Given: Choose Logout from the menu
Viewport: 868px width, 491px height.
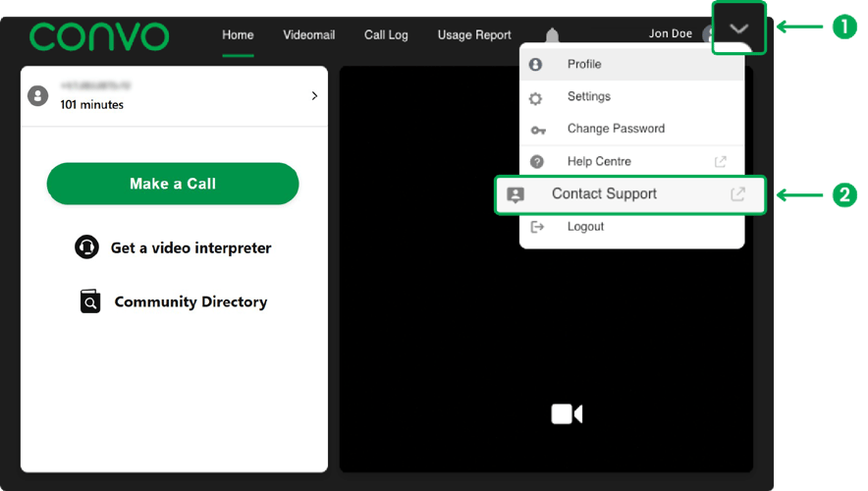Looking at the screenshot, I should (585, 227).
